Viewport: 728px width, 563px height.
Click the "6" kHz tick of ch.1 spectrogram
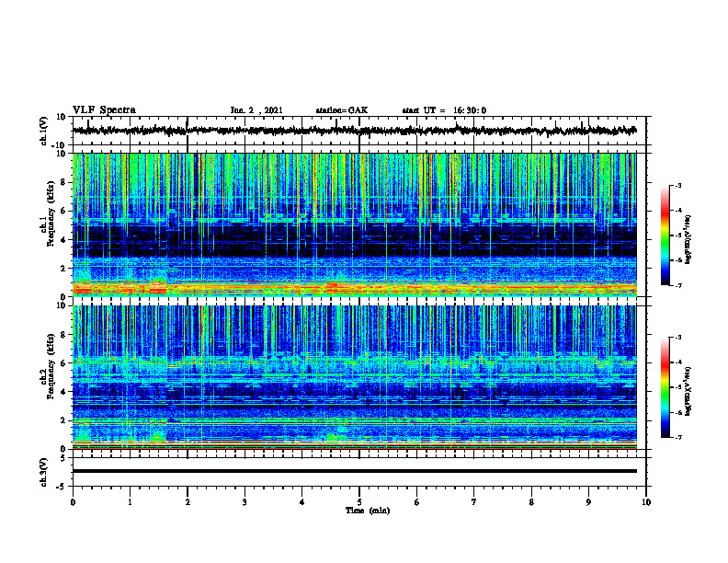[x=63, y=211]
